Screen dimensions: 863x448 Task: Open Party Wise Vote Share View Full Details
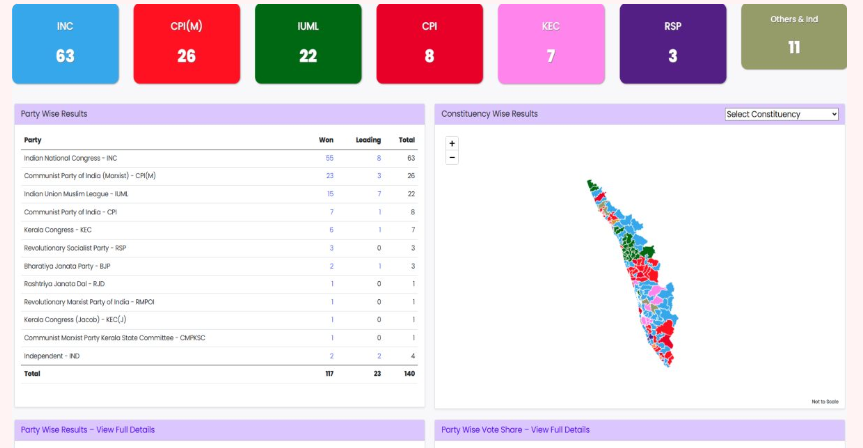coord(515,430)
